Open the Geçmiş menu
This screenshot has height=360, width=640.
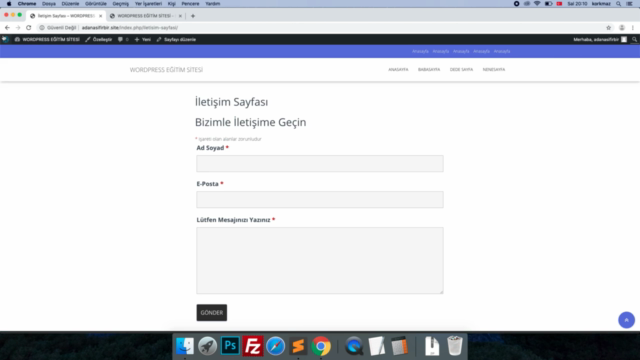pyautogui.click(x=120, y=4)
